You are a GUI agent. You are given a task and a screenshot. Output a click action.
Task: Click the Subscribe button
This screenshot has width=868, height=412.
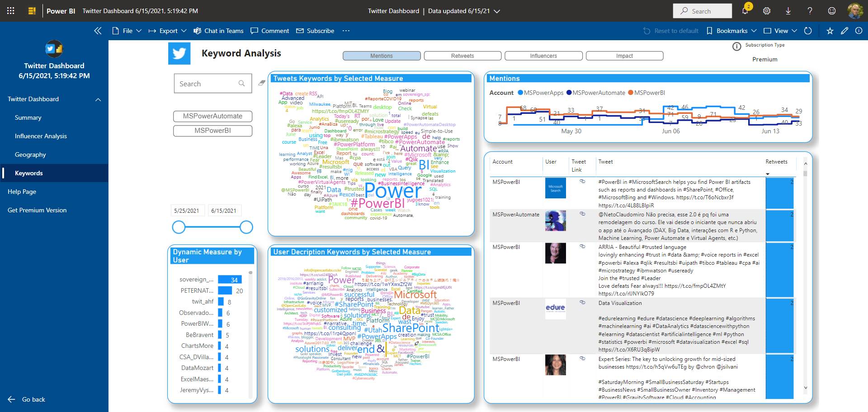point(315,31)
